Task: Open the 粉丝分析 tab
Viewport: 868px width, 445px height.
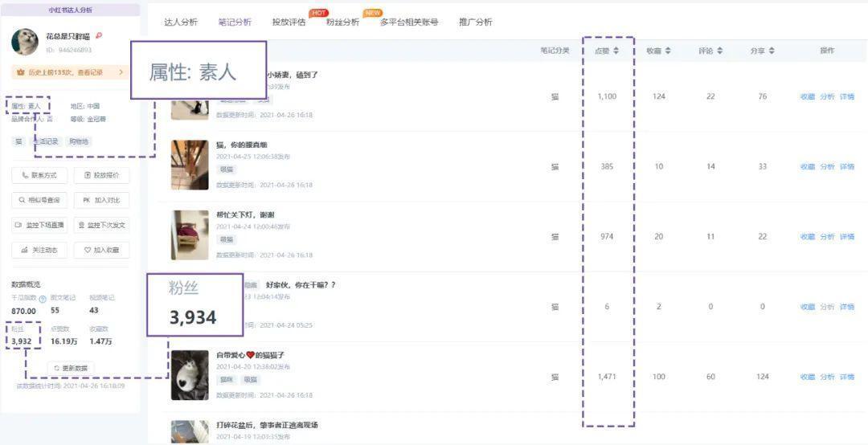Action: 342,22
